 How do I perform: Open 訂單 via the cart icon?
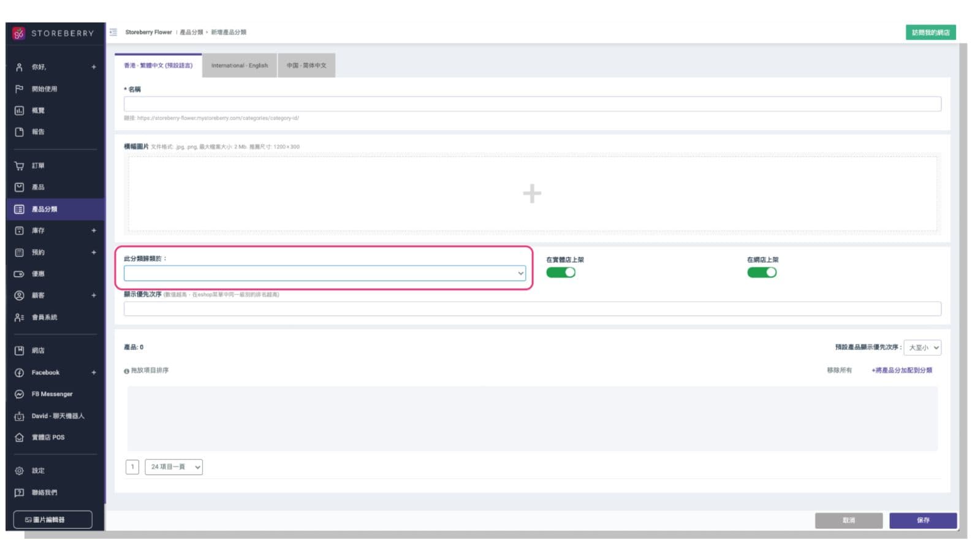19,165
